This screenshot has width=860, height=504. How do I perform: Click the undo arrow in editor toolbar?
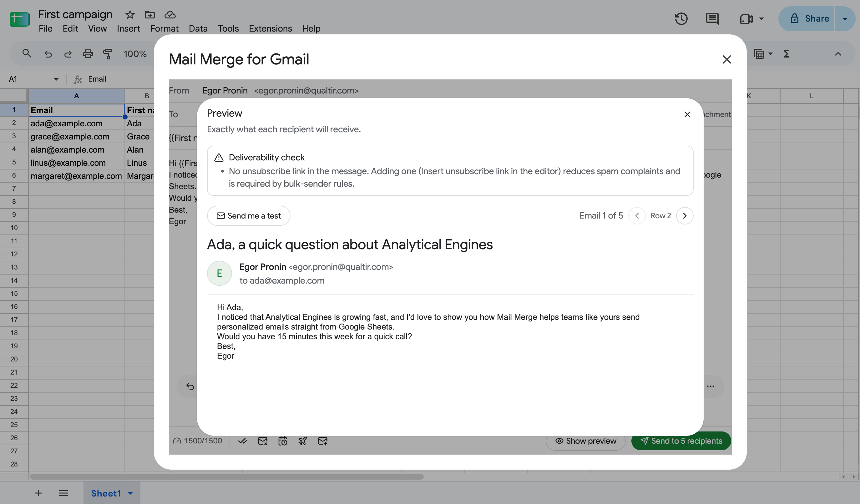click(x=190, y=386)
